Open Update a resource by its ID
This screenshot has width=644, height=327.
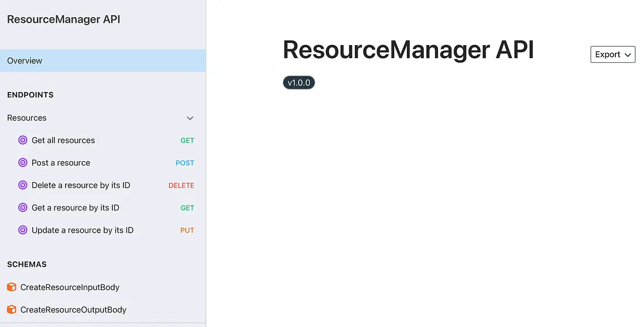(83, 230)
